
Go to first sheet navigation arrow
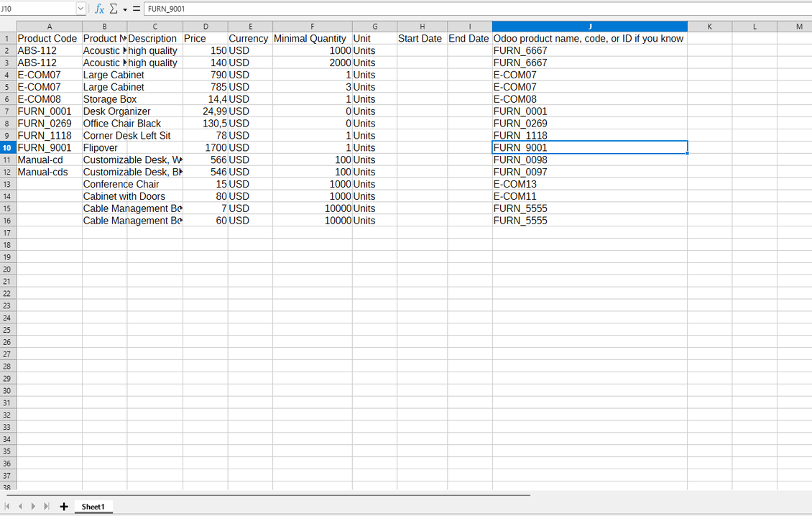pyautogui.click(x=7, y=507)
